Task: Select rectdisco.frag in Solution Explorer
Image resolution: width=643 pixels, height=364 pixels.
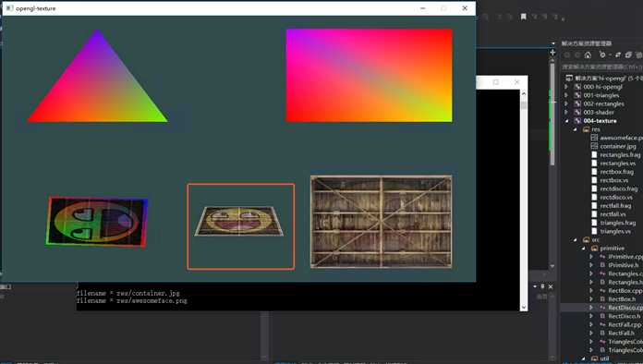Action: pos(619,188)
